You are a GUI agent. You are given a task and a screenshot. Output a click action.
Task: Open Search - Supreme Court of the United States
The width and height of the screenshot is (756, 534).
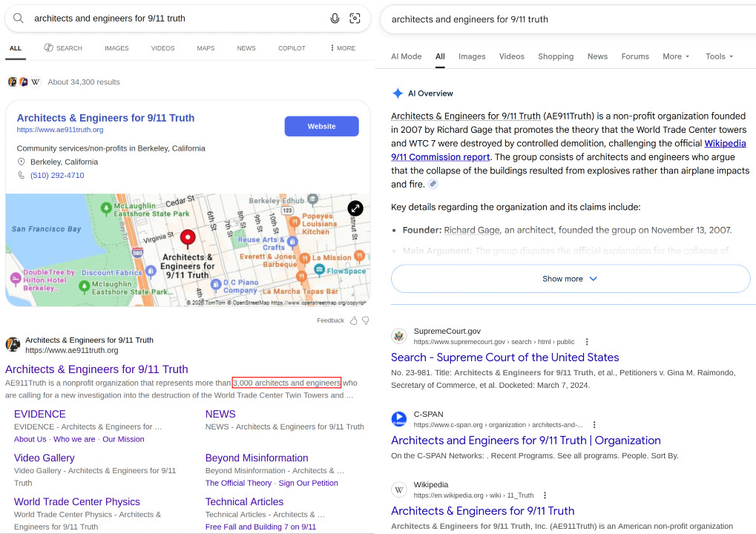click(504, 357)
